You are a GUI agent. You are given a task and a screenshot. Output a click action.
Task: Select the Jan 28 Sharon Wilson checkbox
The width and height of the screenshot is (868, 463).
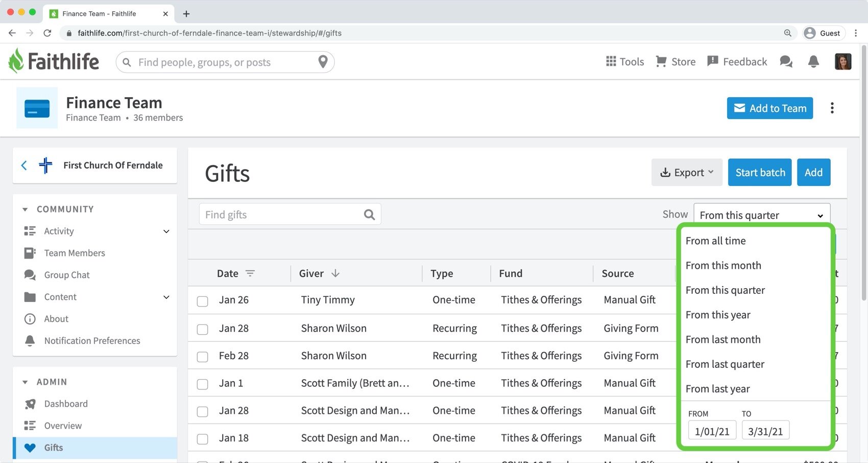(x=203, y=329)
